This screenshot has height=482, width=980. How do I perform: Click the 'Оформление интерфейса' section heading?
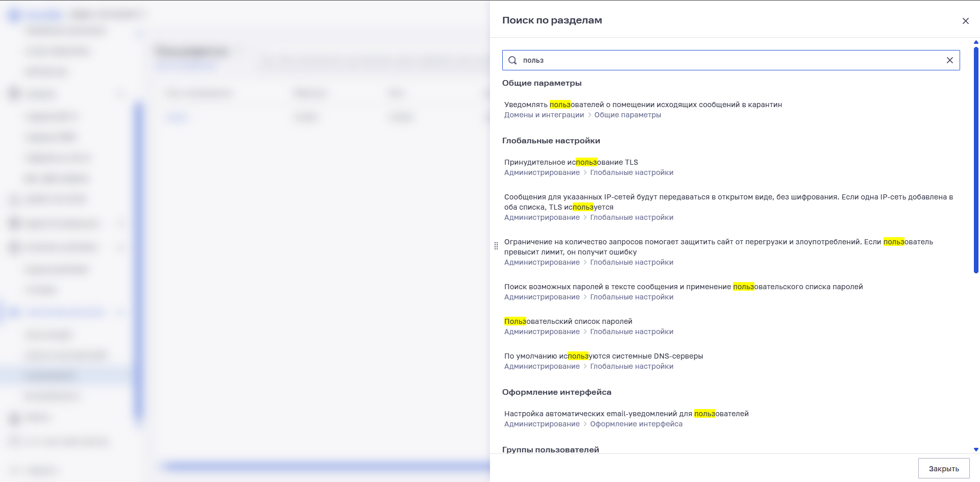(556, 392)
